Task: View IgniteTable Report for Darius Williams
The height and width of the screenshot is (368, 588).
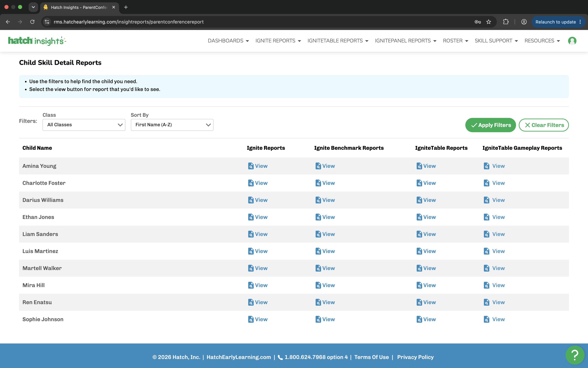Action: (x=426, y=200)
